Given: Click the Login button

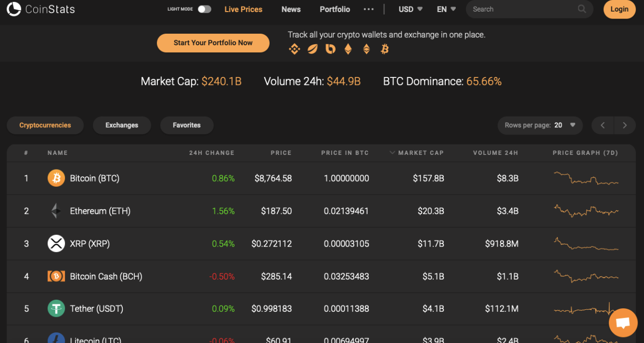Looking at the screenshot, I should point(619,9).
